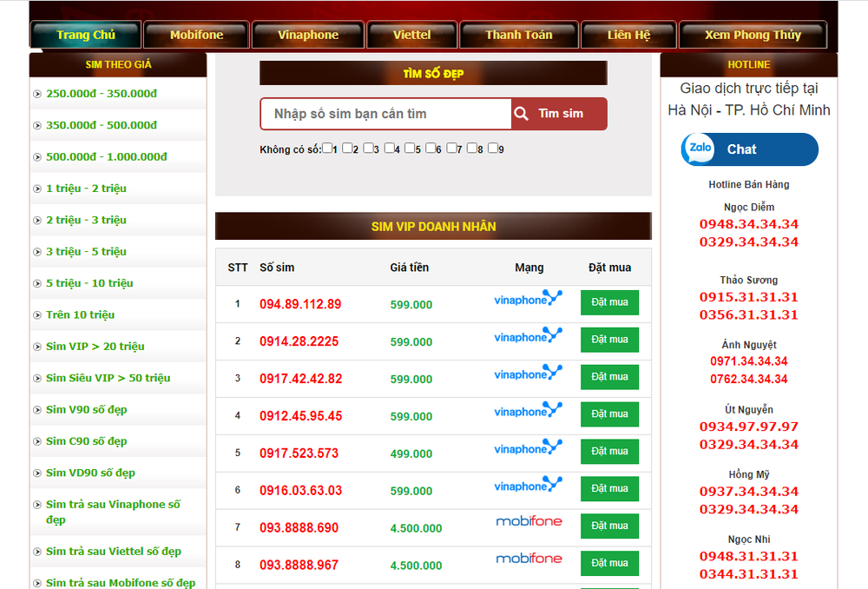The height and width of the screenshot is (589, 868).
Task: Go to Thanh Toán tab
Action: click(519, 35)
